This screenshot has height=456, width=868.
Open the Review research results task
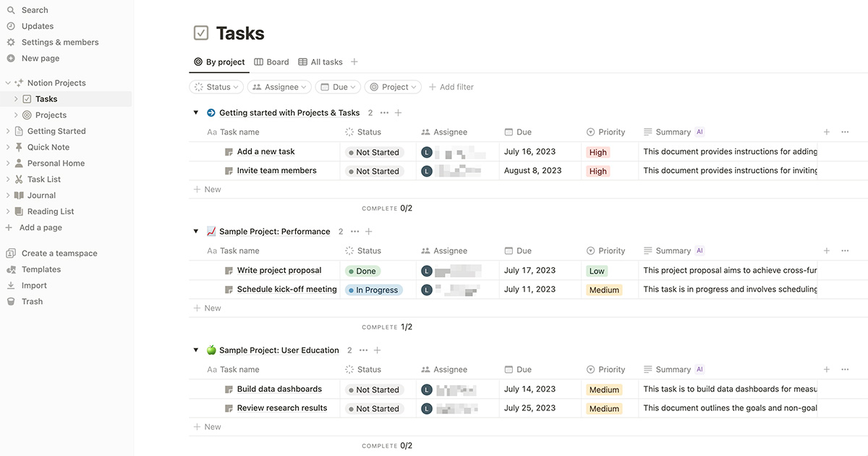point(282,408)
